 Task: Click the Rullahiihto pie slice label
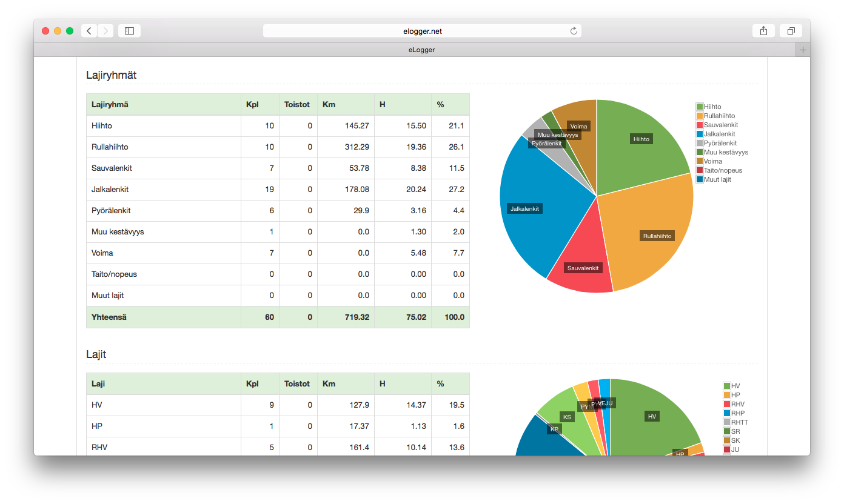click(x=657, y=236)
